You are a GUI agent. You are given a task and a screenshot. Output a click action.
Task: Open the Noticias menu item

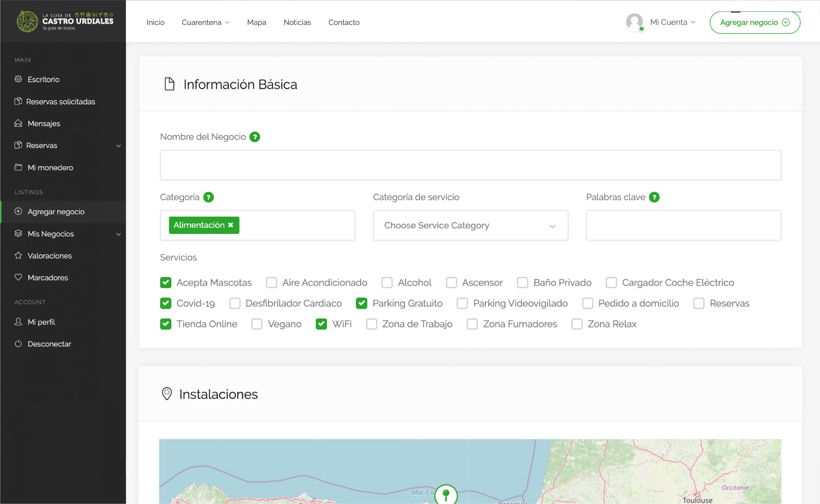[x=297, y=22]
